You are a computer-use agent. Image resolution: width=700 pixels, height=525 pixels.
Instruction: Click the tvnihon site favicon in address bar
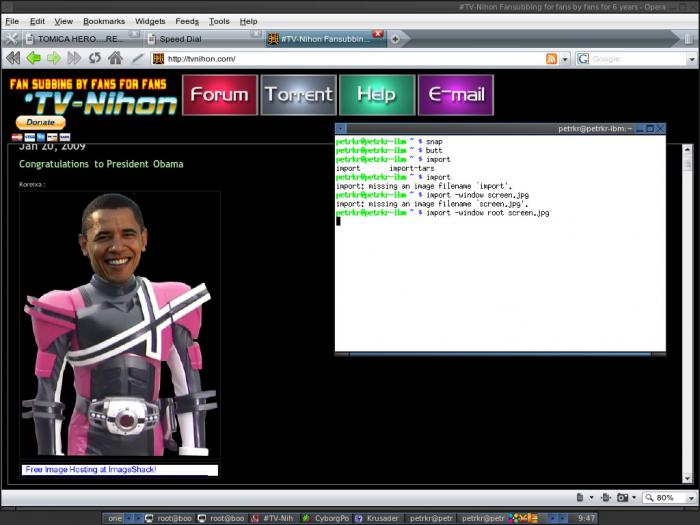pos(158,59)
